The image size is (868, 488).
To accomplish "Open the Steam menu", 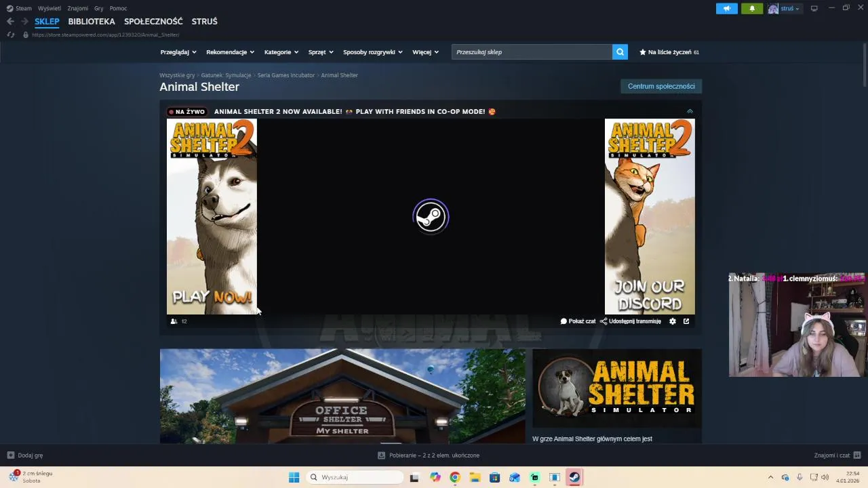I will [x=19, y=9].
